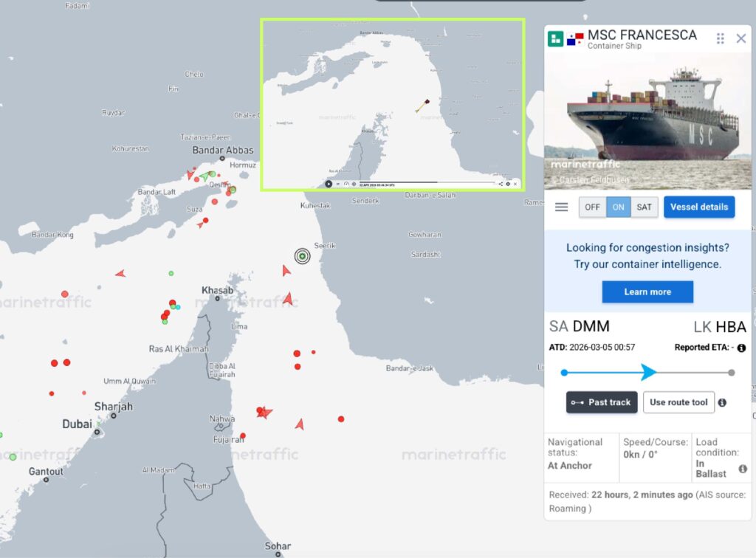The height and width of the screenshot is (558, 756).
Task: Click the MSC FRANCESCA ship photo
Action: pyautogui.click(x=647, y=122)
